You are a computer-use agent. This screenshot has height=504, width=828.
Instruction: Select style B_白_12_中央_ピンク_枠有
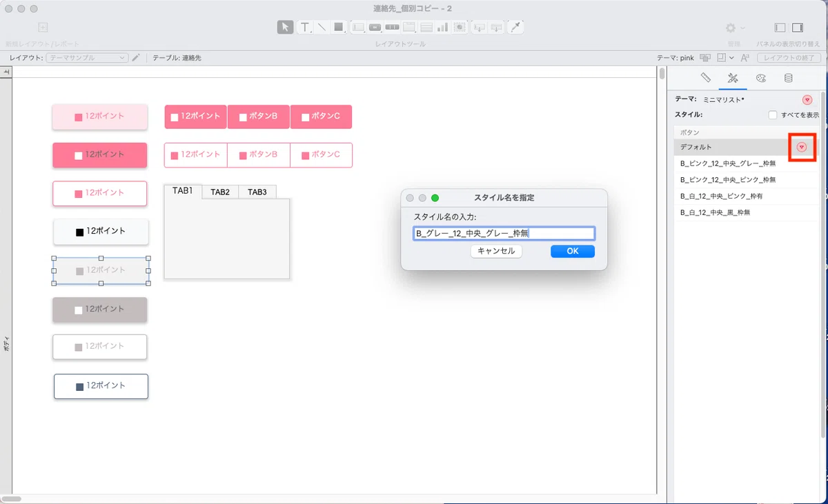tap(747, 196)
